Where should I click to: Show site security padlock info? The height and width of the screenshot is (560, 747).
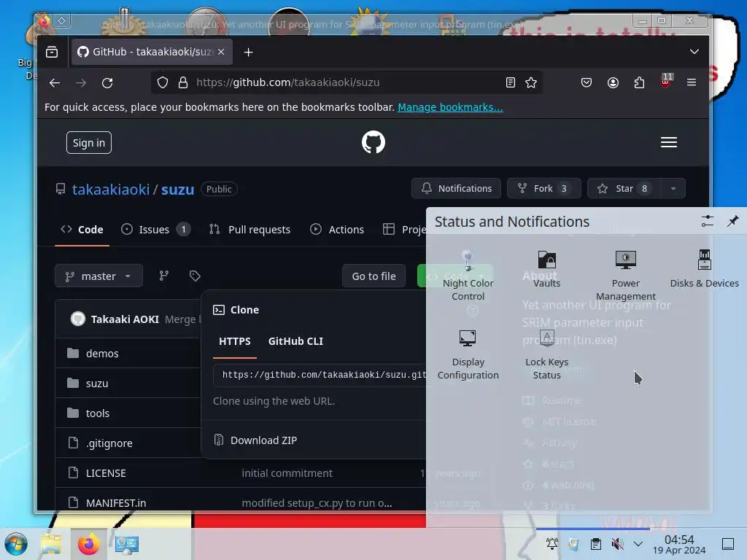(183, 83)
